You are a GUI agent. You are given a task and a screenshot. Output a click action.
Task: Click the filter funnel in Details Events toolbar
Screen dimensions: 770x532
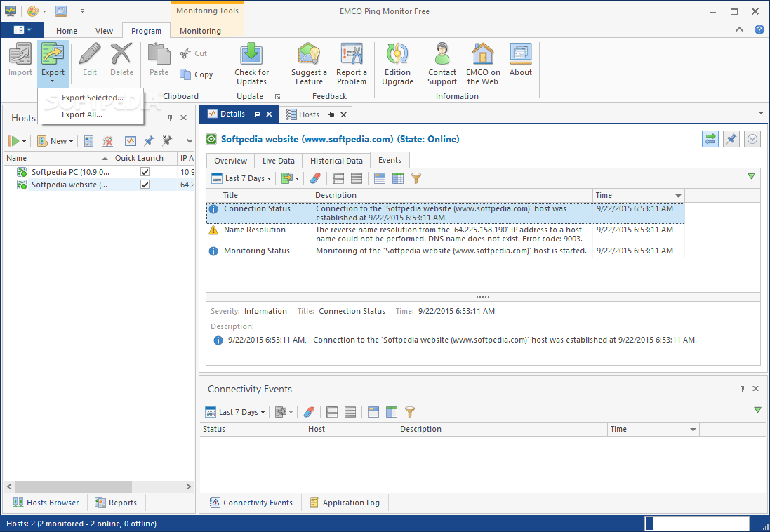click(416, 178)
